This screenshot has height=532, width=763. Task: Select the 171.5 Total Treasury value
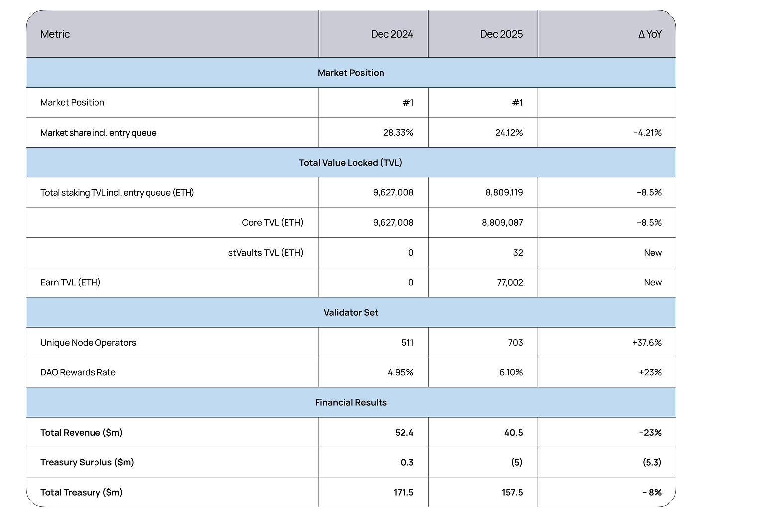pos(403,493)
